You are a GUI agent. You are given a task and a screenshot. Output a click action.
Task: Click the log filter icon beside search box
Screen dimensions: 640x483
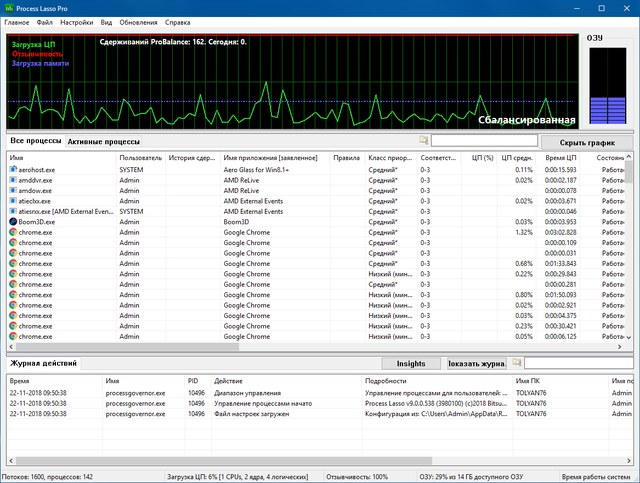point(517,363)
